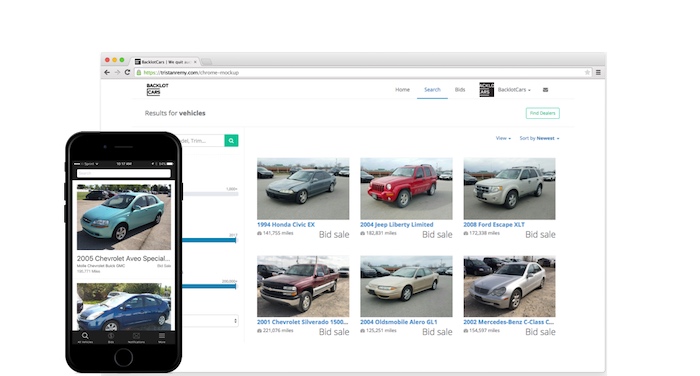Viewport: 700px width, 376px height.
Task: Open the 2004 Jeep Liberty Limited link
Action: [396, 225]
